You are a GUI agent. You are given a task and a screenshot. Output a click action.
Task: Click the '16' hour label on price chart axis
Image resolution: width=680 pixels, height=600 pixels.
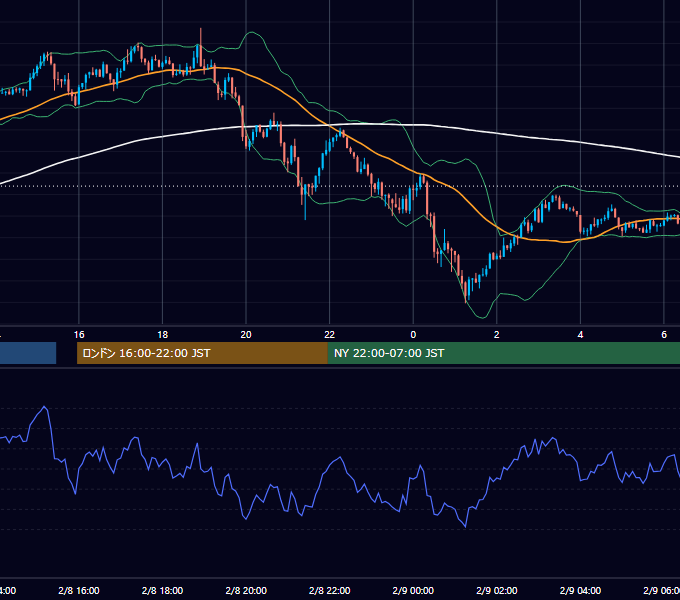tap(79, 335)
